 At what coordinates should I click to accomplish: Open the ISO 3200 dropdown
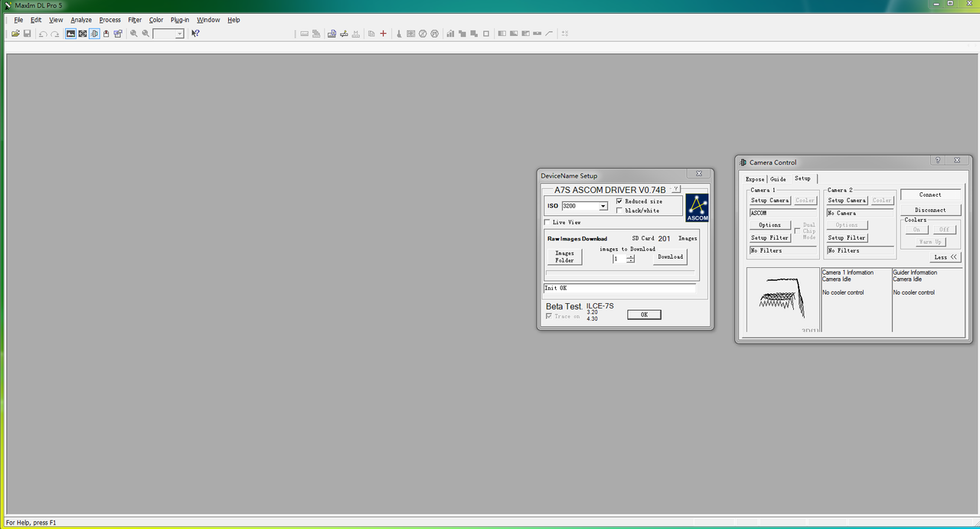pyautogui.click(x=603, y=206)
